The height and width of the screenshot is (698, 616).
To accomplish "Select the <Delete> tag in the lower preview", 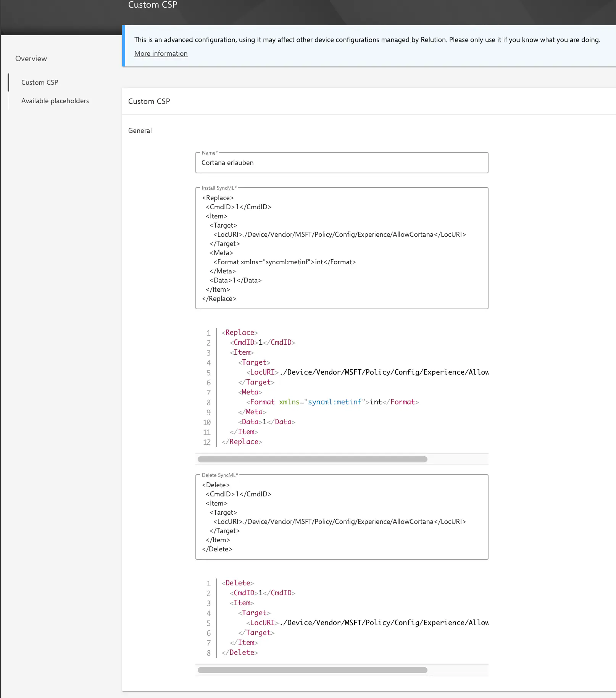I will 237,583.
